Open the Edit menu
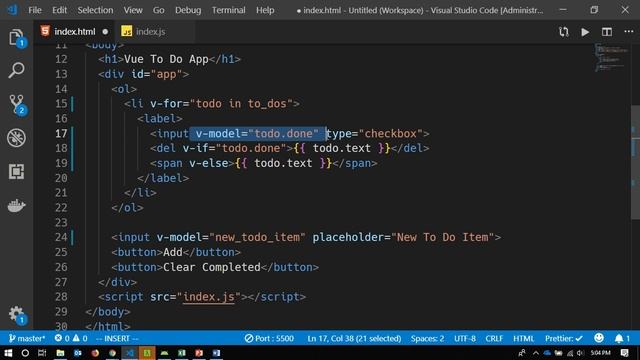Image resolution: width=640 pixels, height=360 pixels. click(59, 10)
